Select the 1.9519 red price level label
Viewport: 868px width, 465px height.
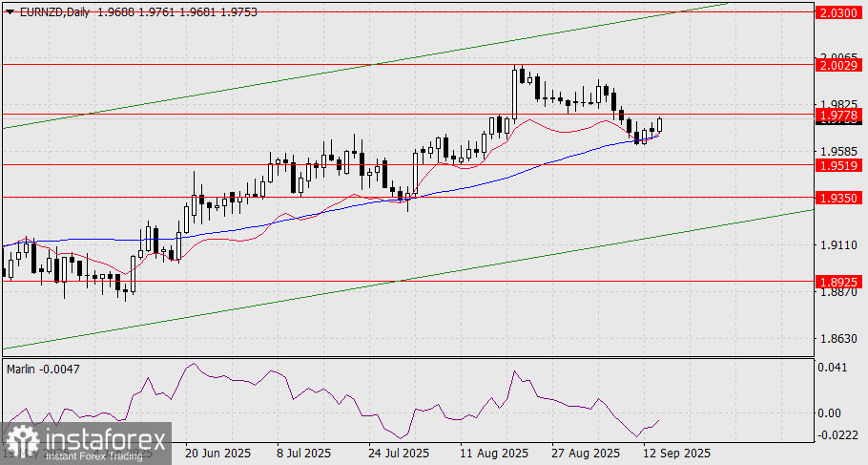click(x=838, y=165)
